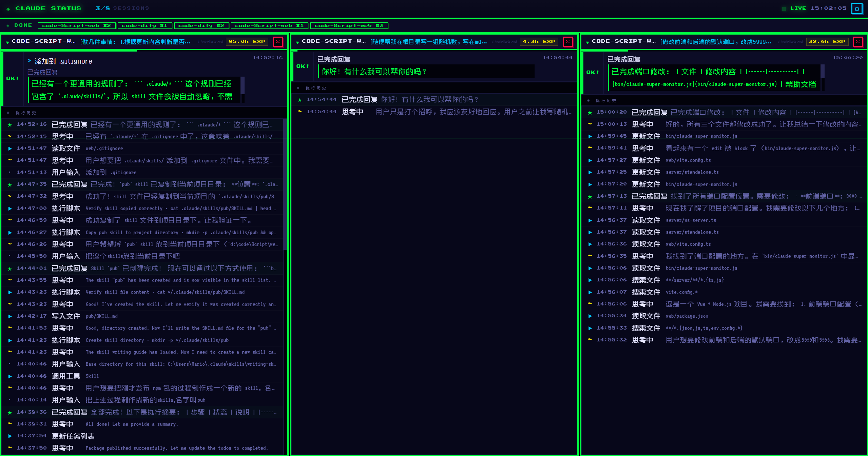Click the tilde icon on the 14:38:31 row
Image resolution: width=868 pixels, height=456 pixels.
[x=10, y=424]
